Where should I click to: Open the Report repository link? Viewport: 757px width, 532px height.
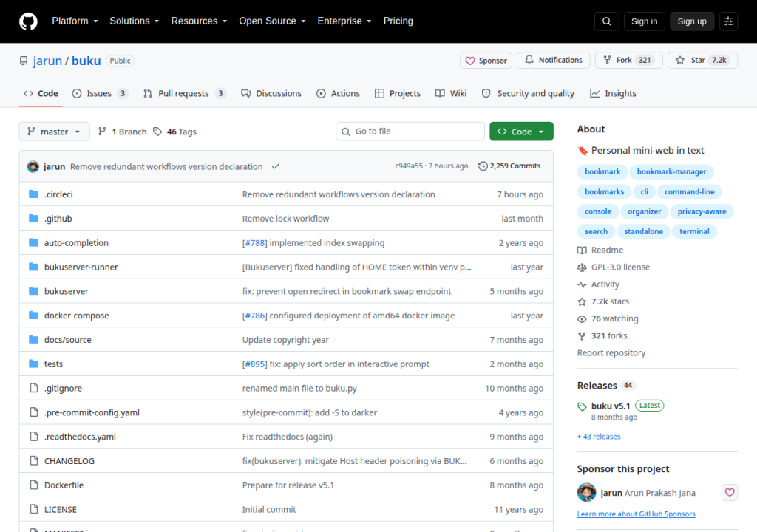pos(611,353)
